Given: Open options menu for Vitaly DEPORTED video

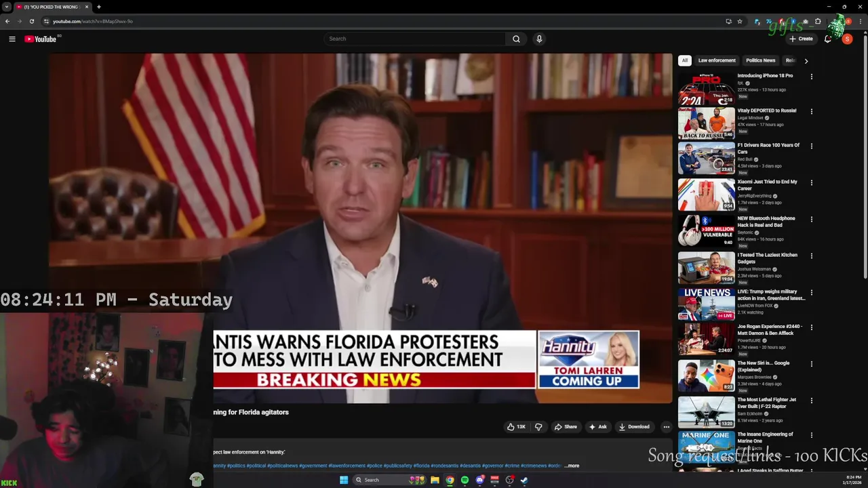Looking at the screenshot, I should coord(811,111).
